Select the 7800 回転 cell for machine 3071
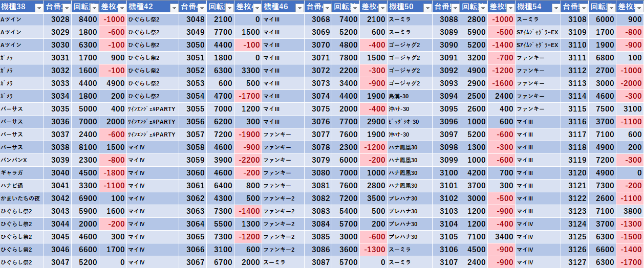This screenshot has height=268, width=644. tap(346, 58)
